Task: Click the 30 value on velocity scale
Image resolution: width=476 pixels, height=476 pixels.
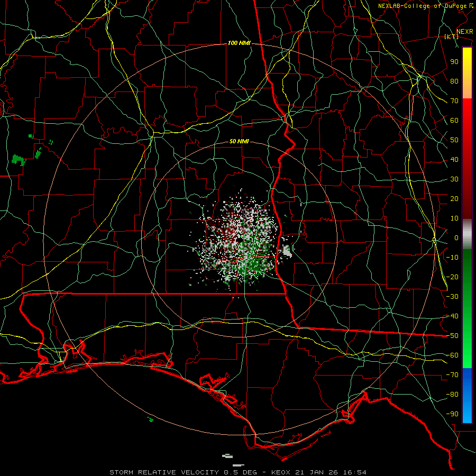Action: [x=454, y=179]
